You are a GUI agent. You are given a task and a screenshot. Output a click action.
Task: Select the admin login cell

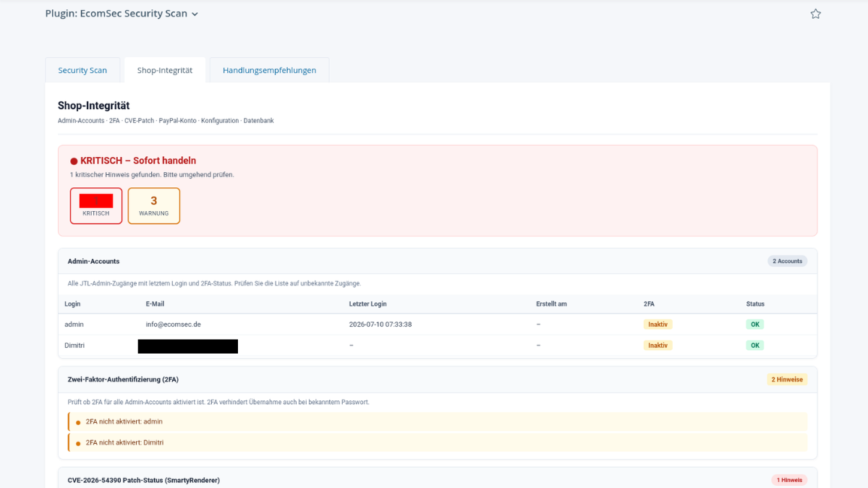point(74,325)
